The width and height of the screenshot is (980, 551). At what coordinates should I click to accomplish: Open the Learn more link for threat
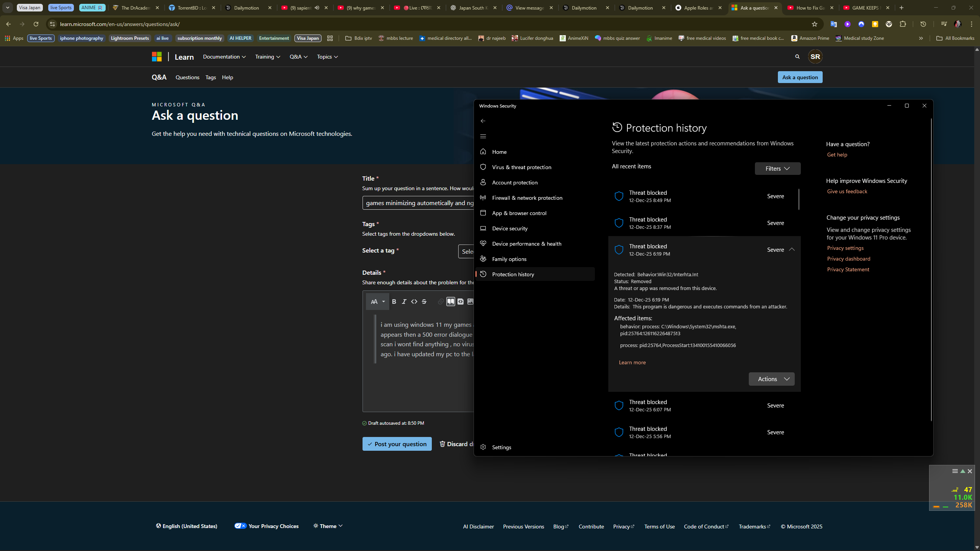click(x=632, y=362)
